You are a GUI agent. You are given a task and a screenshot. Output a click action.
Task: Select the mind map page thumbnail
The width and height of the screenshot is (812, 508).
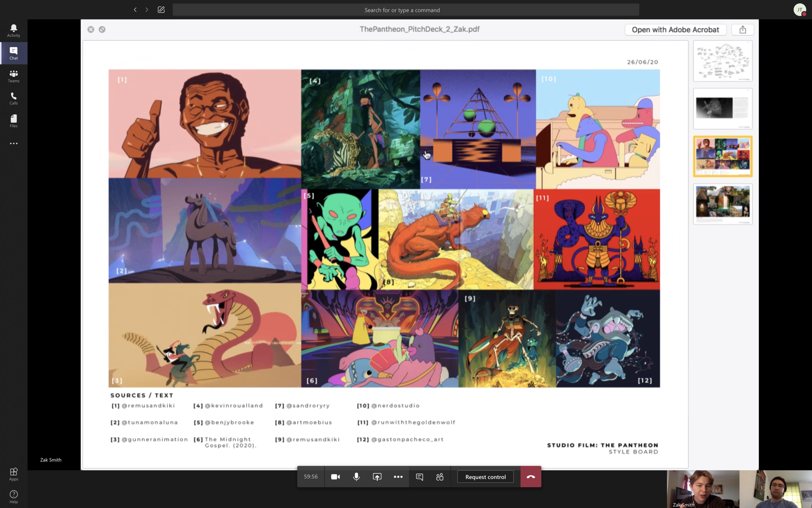point(723,61)
